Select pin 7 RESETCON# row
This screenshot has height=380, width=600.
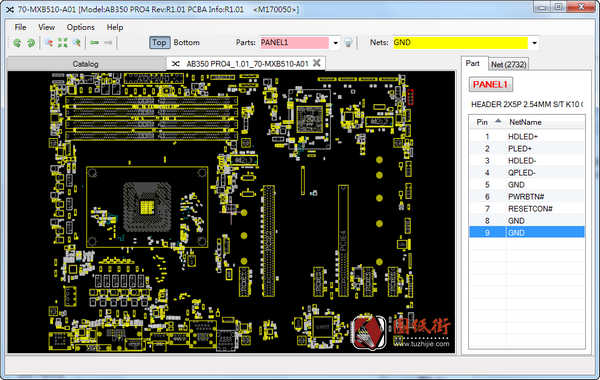527,209
